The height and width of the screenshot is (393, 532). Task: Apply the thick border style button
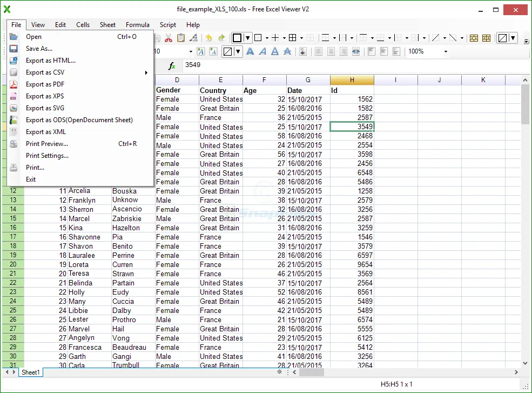pyautogui.click(x=237, y=38)
